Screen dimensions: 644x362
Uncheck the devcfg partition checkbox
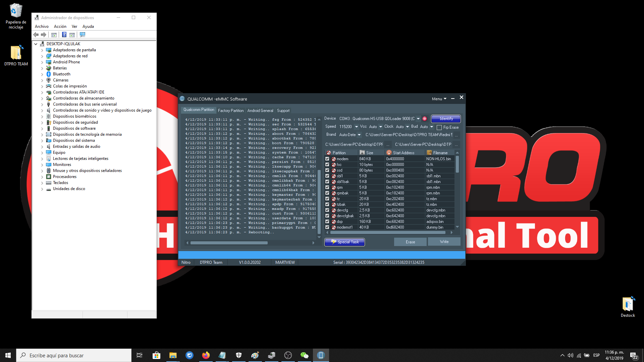pyautogui.click(x=327, y=210)
